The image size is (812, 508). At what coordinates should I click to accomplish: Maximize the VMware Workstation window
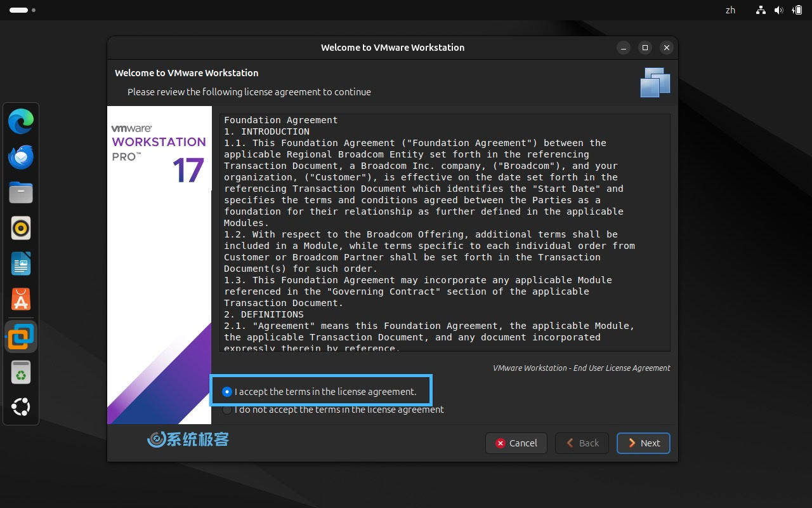point(645,48)
